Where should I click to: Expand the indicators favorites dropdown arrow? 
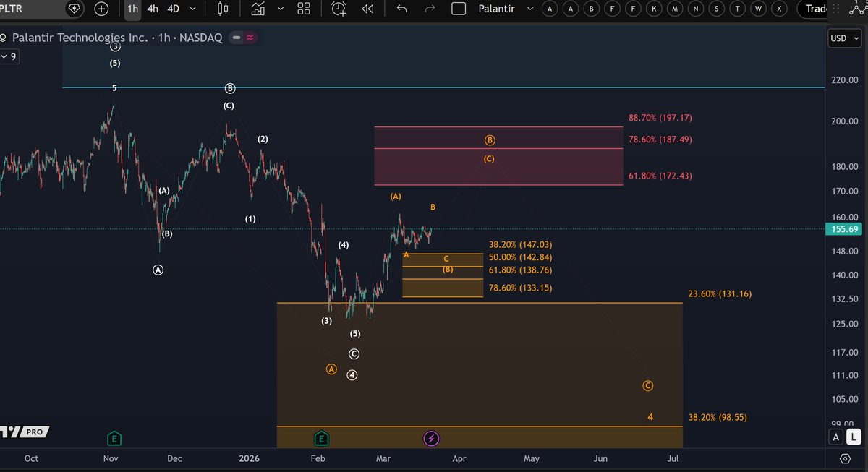(281, 9)
